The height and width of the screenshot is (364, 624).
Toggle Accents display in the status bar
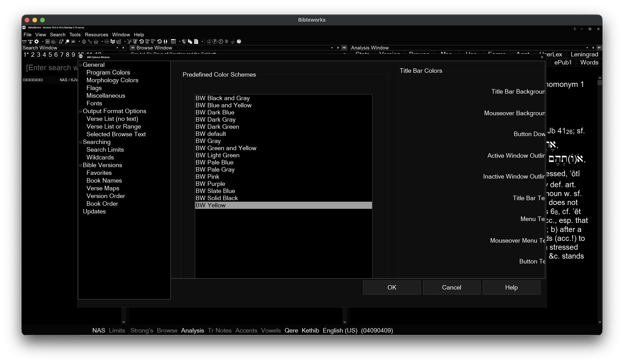246,331
